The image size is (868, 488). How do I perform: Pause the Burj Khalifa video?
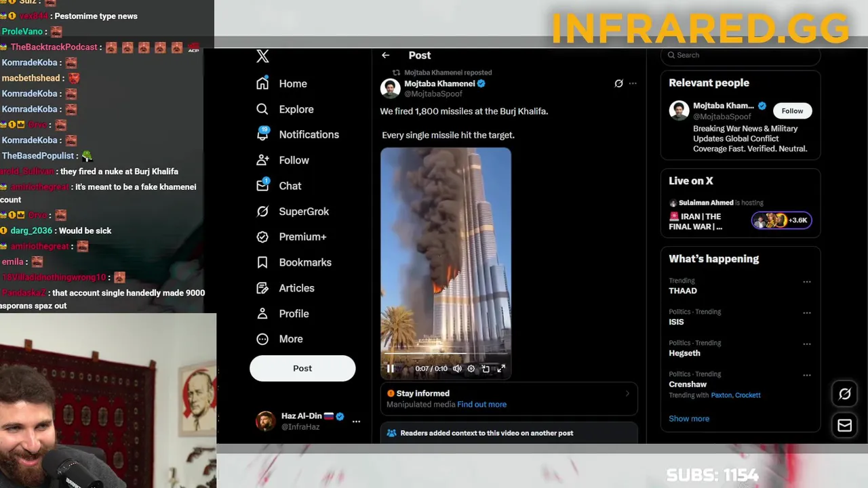coord(390,369)
